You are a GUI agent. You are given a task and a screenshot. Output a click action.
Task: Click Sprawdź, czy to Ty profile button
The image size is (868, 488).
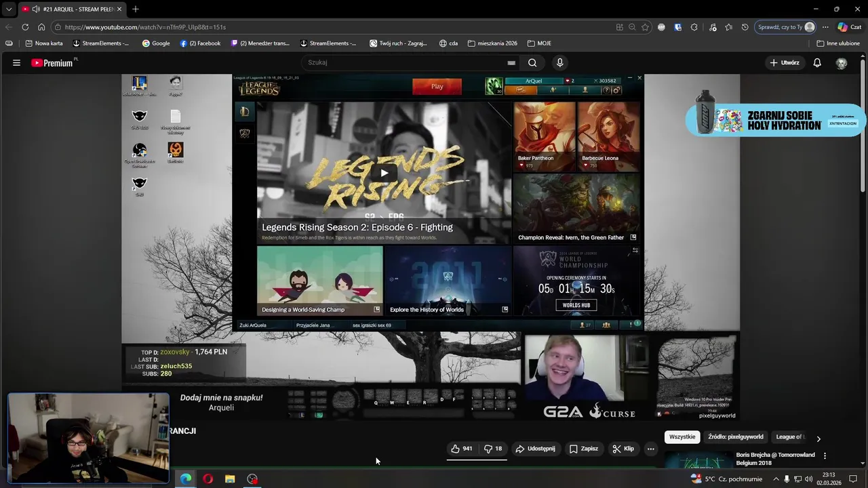pos(786,27)
